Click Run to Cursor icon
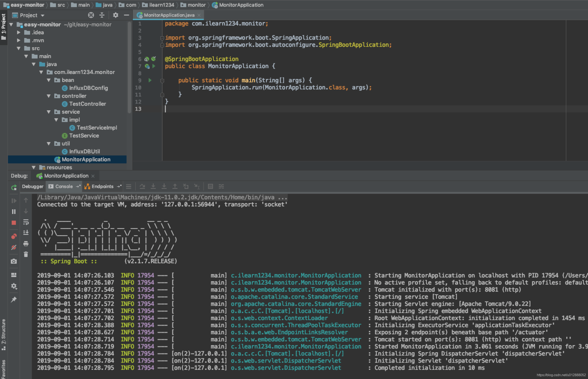Viewport: 588px width, 379px height. tap(197, 187)
